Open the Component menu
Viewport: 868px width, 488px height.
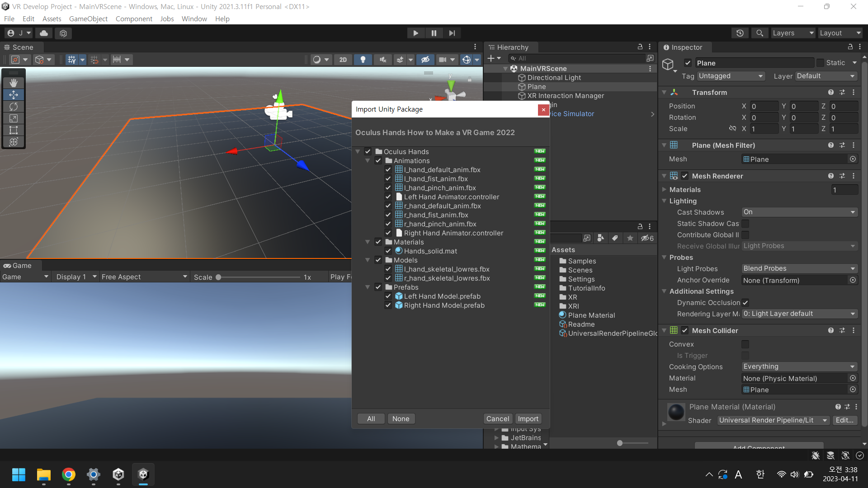coord(134,19)
